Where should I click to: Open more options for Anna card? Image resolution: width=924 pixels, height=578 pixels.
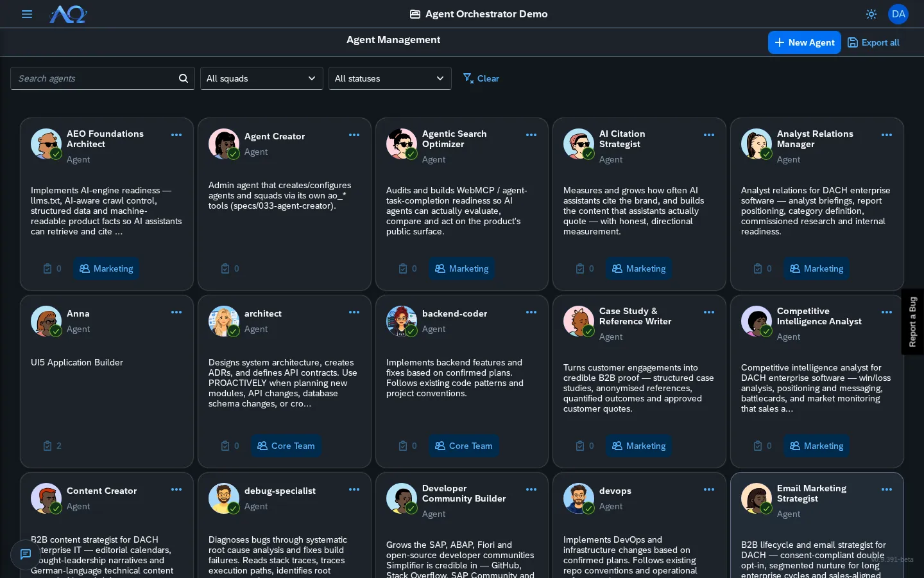(176, 312)
